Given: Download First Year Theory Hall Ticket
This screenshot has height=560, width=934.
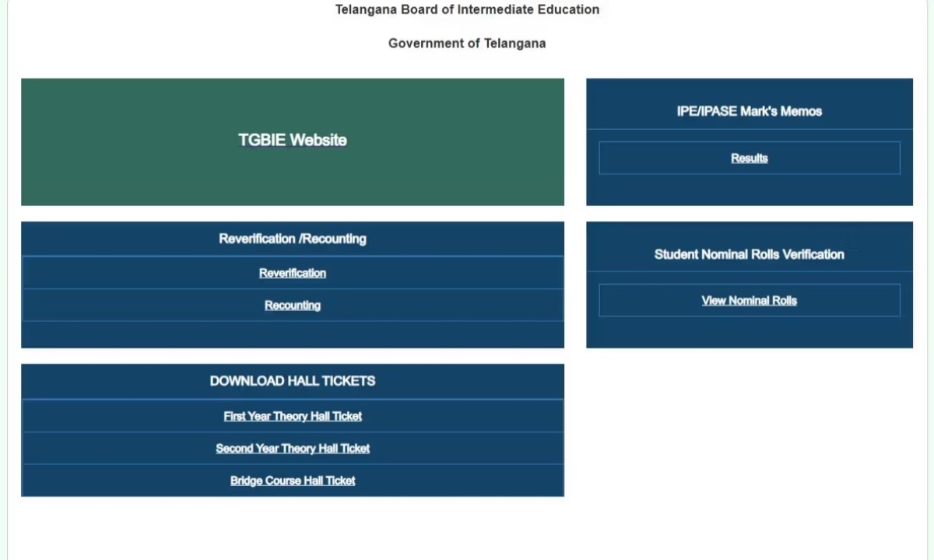Looking at the screenshot, I should [293, 416].
